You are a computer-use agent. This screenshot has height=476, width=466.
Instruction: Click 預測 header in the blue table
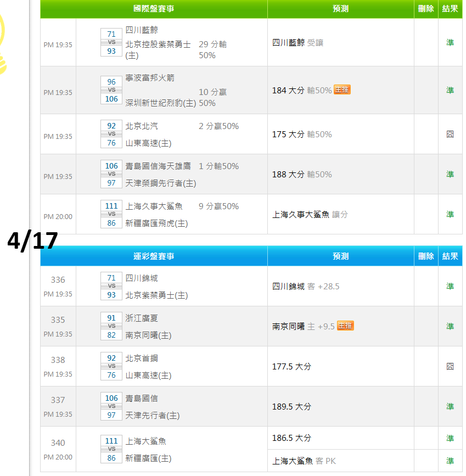tap(341, 256)
